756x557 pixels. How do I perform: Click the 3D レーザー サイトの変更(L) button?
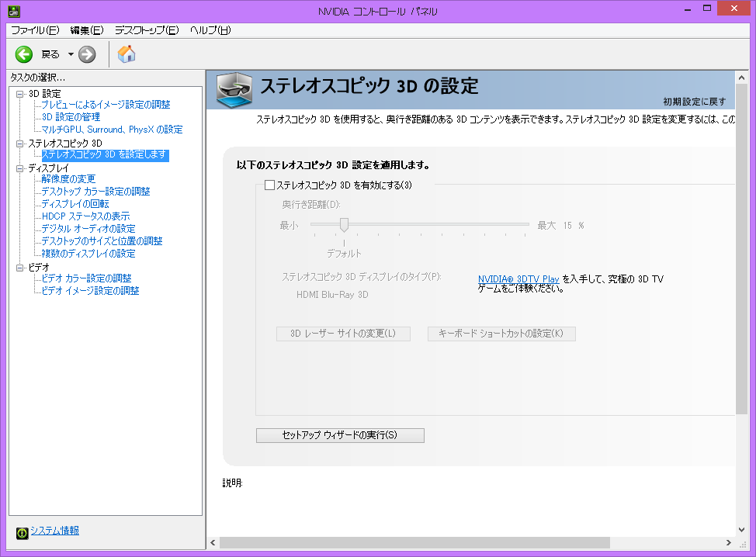tap(343, 334)
